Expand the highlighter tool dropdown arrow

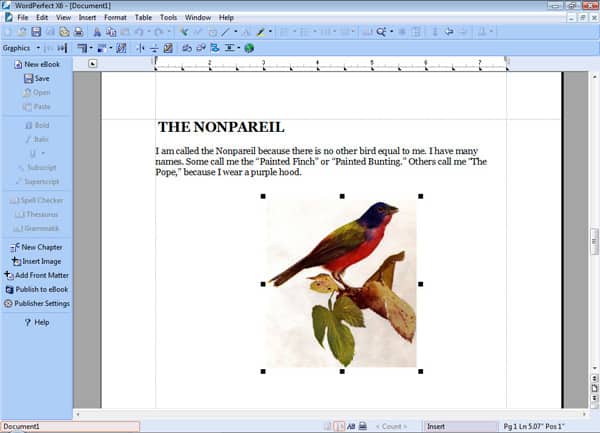[x=272, y=32]
